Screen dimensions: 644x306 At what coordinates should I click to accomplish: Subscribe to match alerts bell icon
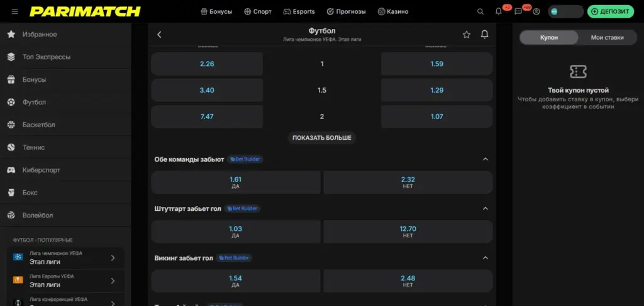(485, 35)
